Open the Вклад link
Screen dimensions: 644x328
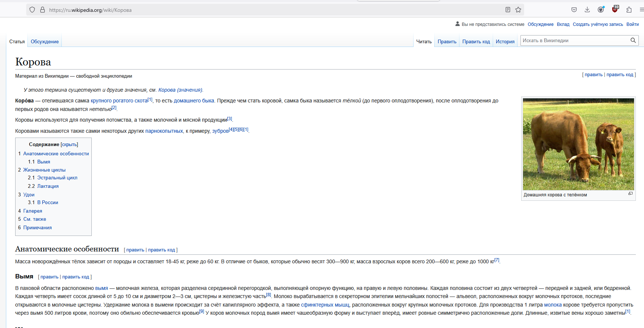[x=563, y=24]
